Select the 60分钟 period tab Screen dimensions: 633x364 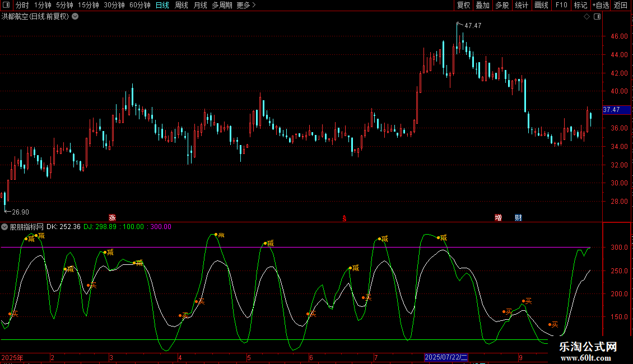(139, 5)
